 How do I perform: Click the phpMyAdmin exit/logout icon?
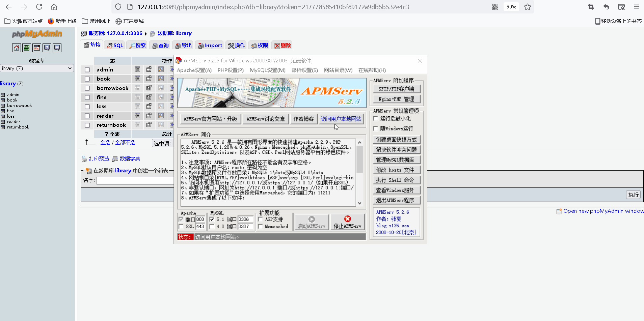pyautogui.click(x=27, y=48)
